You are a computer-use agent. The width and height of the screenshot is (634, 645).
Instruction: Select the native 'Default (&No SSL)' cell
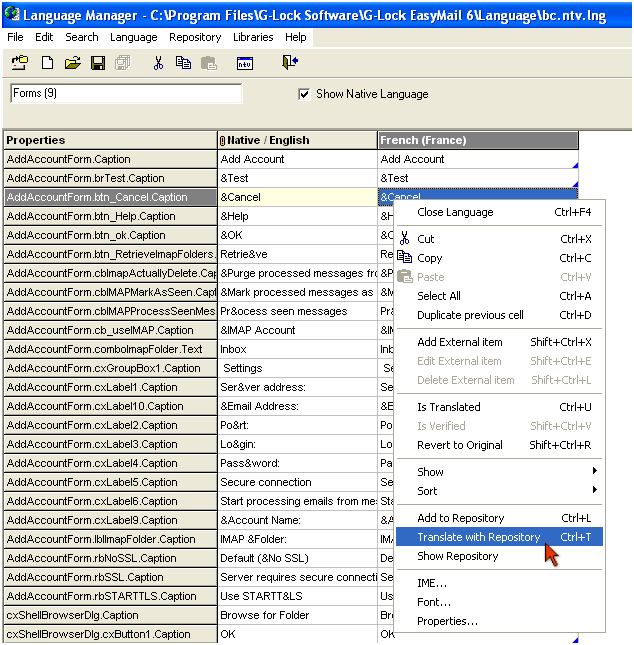pos(297,558)
